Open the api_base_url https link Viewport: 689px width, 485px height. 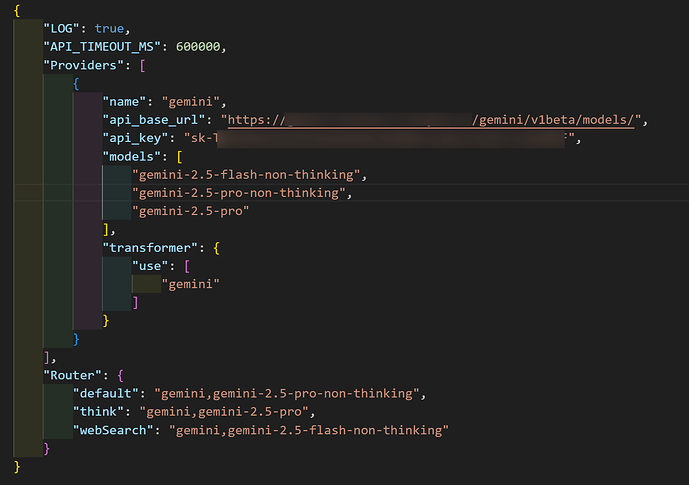tap(431, 120)
